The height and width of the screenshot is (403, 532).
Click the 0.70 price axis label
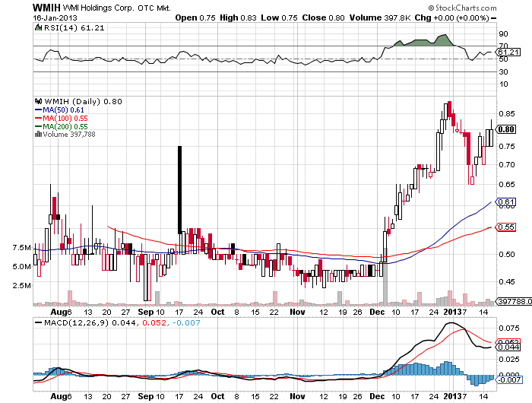pyautogui.click(x=507, y=165)
